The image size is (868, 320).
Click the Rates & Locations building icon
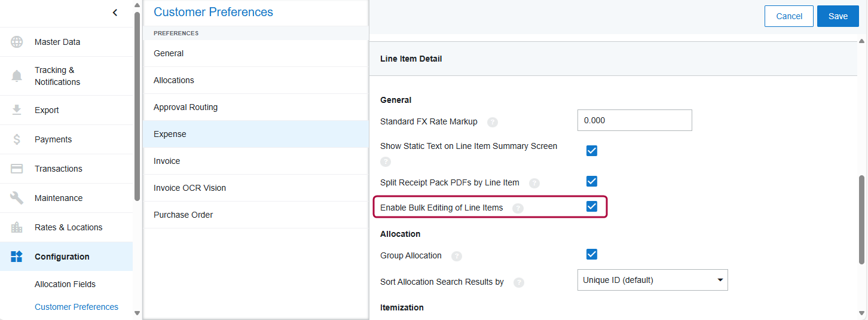[x=17, y=227]
